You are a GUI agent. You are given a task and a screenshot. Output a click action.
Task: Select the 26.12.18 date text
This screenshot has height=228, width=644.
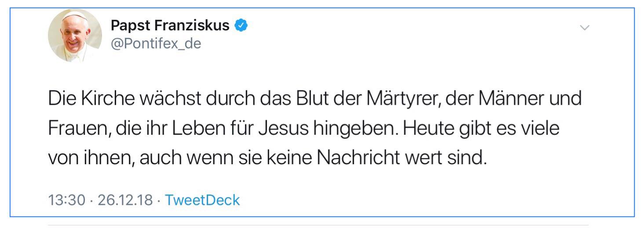coord(125,200)
